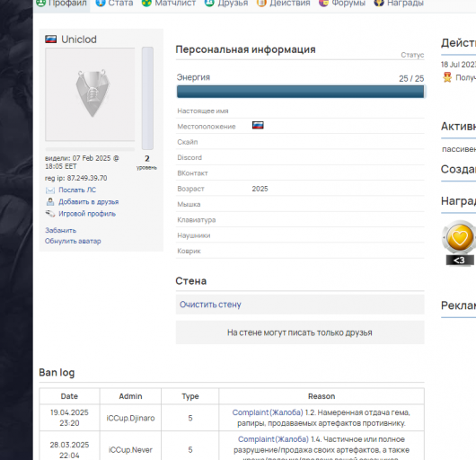
Task: Open the Матчлист tab
Action: coord(169,4)
